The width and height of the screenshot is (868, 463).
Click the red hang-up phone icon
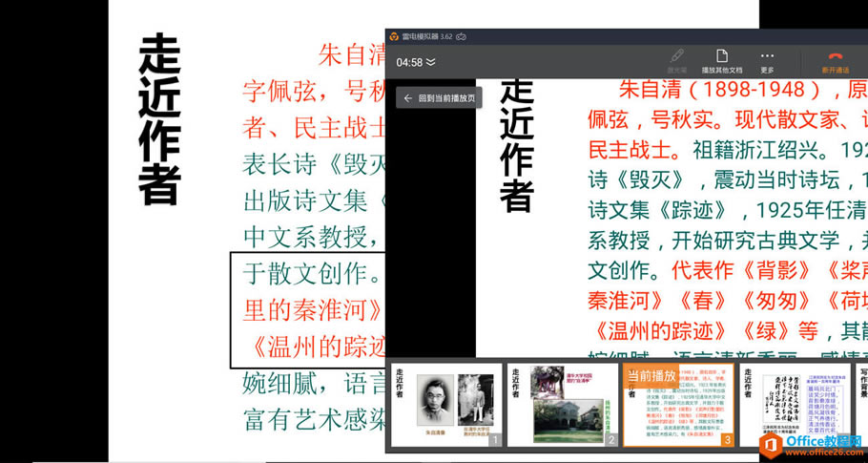pos(836,56)
